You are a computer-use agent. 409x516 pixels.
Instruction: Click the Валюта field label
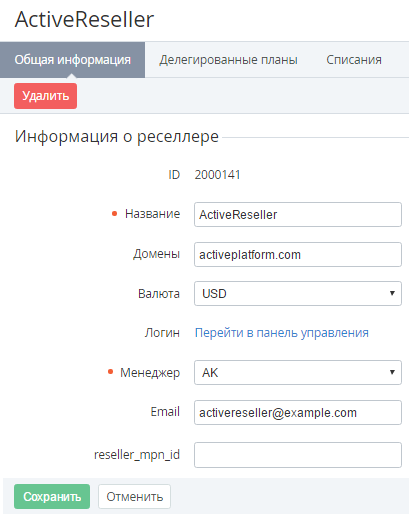[159, 294]
